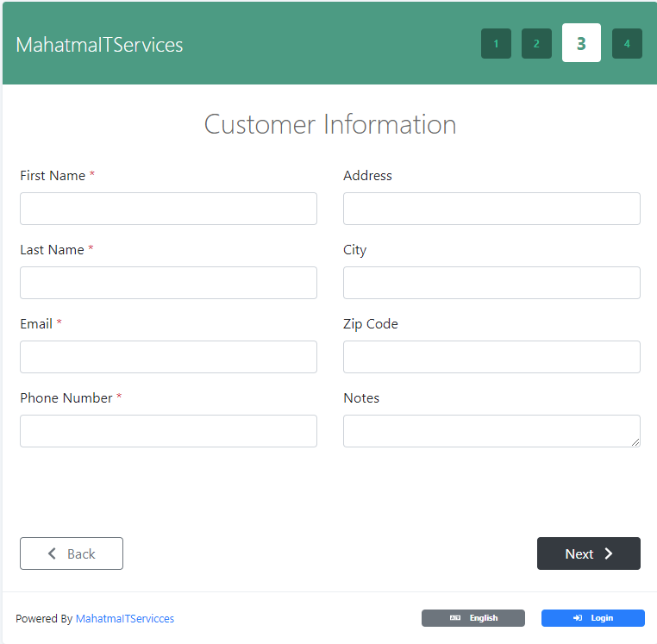Open step 4 in the booking wizard

[627, 44]
